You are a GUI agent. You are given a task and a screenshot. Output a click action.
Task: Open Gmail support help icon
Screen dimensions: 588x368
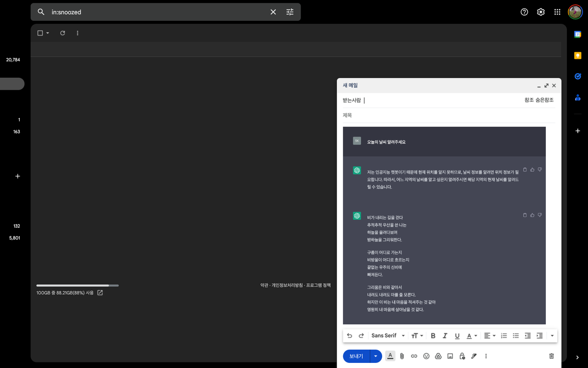(525, 12)
